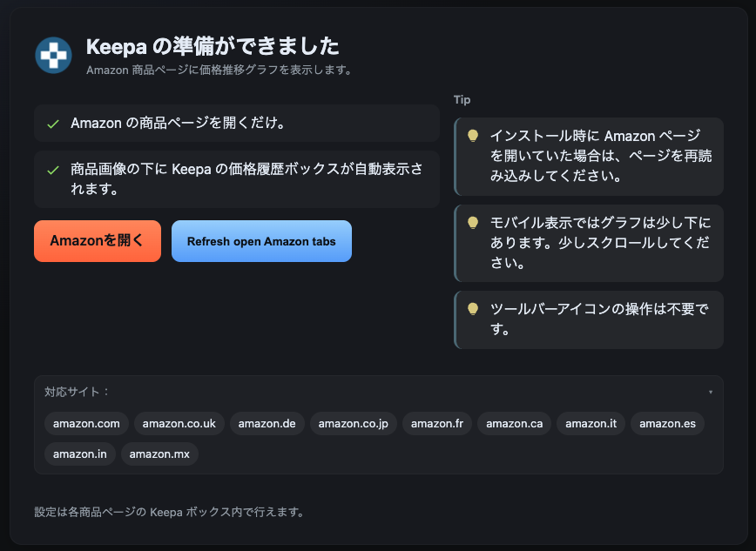The height and width of the screenshot is (551, 756).
Task: Open the amazon.mx site chip
Action: pyautogui.click(x=159, y=454)
